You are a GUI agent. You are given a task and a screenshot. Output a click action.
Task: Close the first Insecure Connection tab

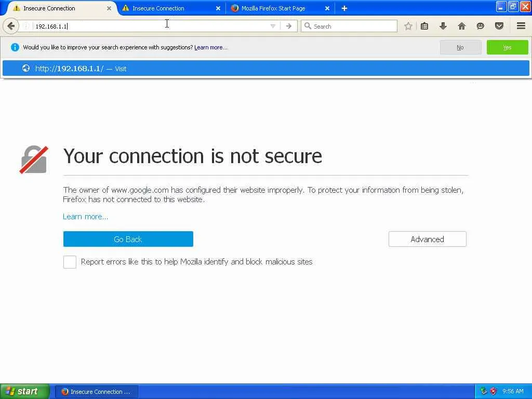109,8
